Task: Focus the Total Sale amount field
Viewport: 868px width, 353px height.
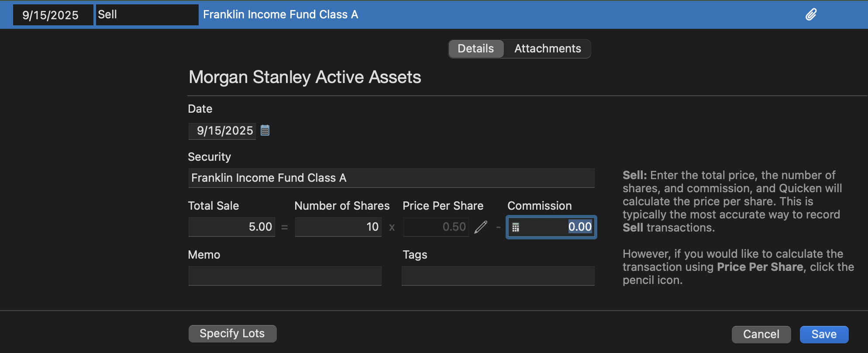Action: tap(232, 227)
